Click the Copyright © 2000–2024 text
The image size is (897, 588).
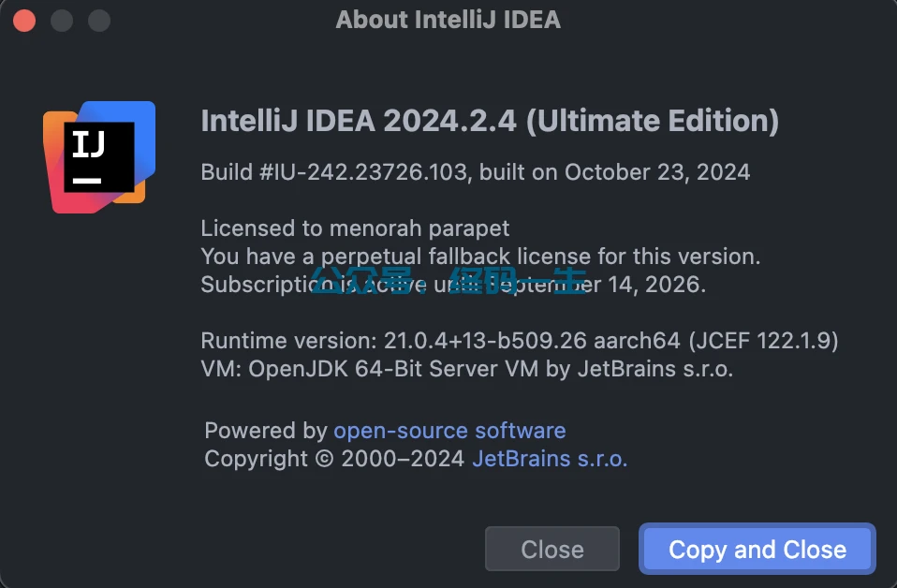coord(334,459)
